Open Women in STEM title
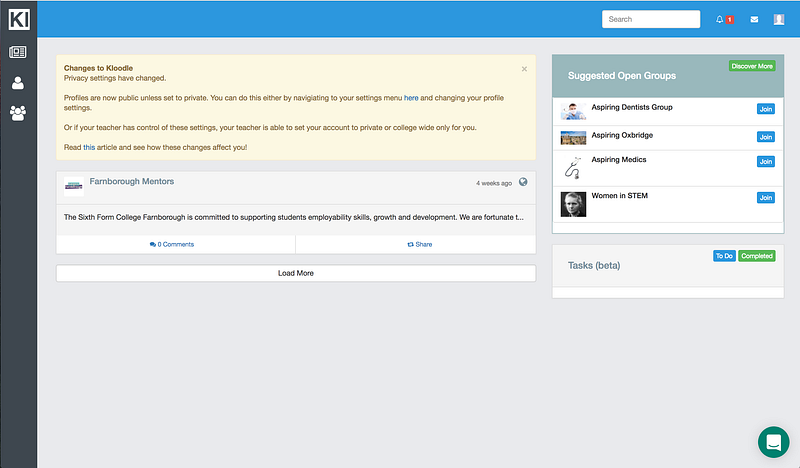The image size is (800, 468). 619,196
